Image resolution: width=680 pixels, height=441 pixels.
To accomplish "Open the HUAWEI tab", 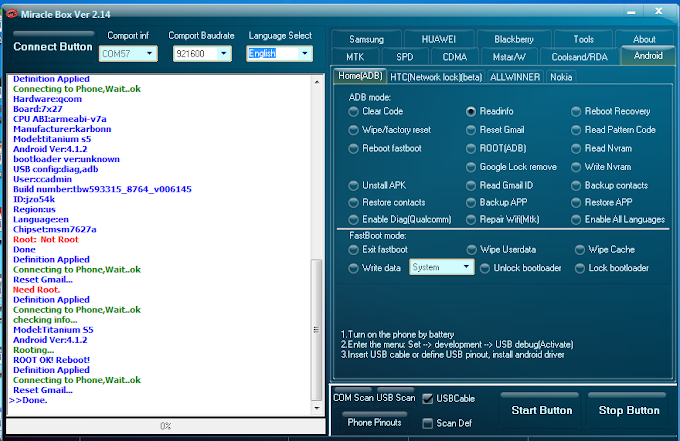I will coord(439,39).
